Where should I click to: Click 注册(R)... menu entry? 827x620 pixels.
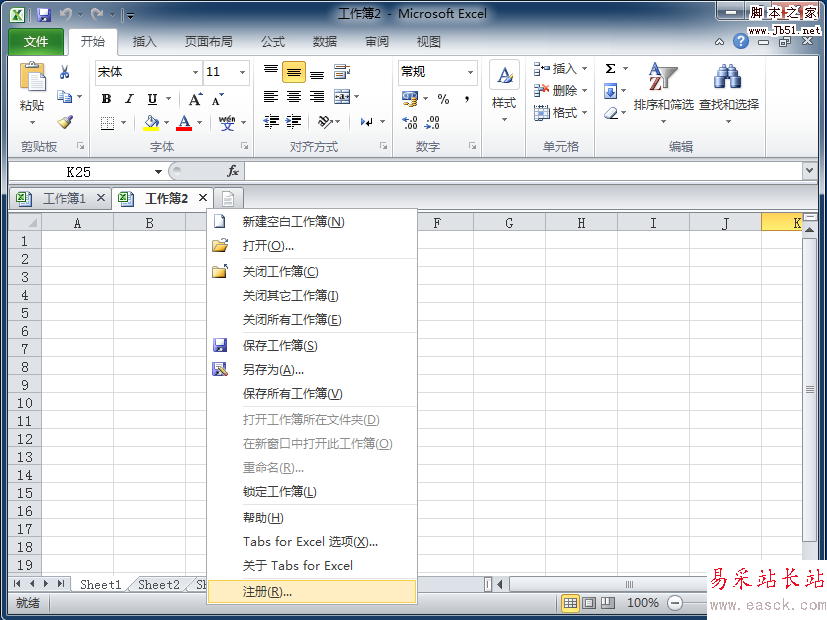(312, 592)
